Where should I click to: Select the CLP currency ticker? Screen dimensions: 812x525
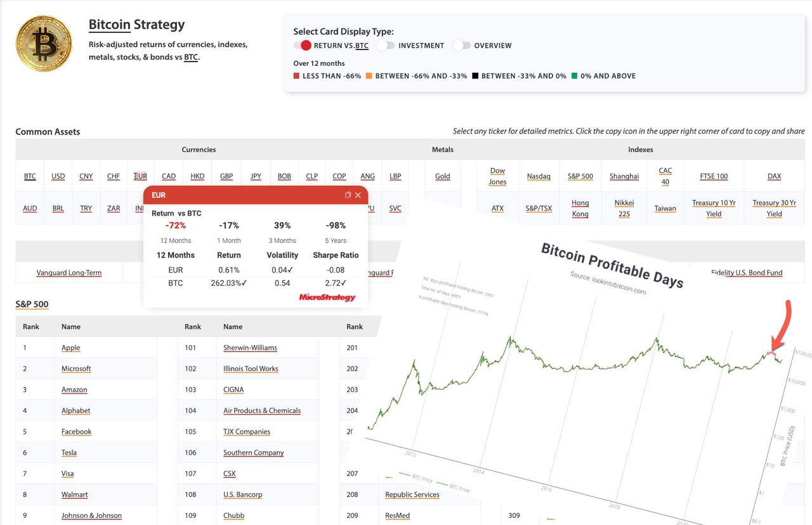click(x=311, y=176)
